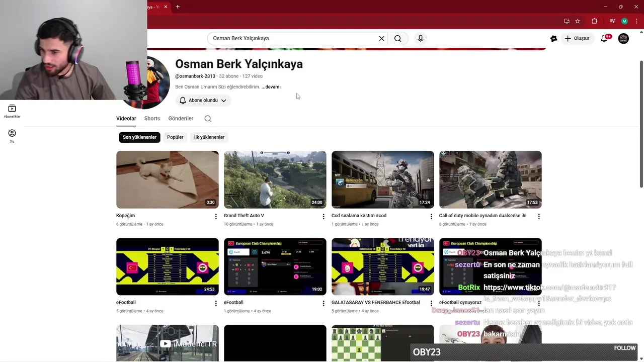Open Call of duty mobile dualsense thumbnail
This screenshot has height=362, width=644.
[491, 179]
